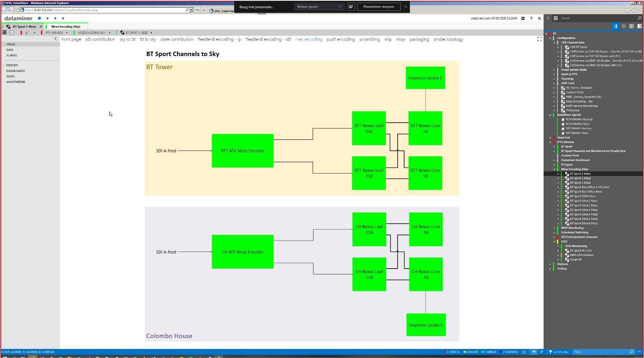Expand the alarm console with the up arrow
The height and width of the screenshot is (358, 644).
[x=639, y=352]
